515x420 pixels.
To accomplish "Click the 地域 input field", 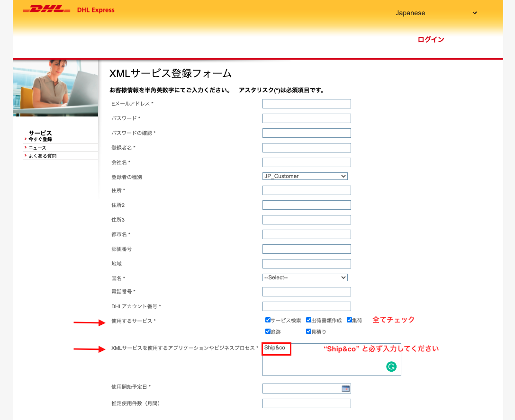I will point(307,264).
